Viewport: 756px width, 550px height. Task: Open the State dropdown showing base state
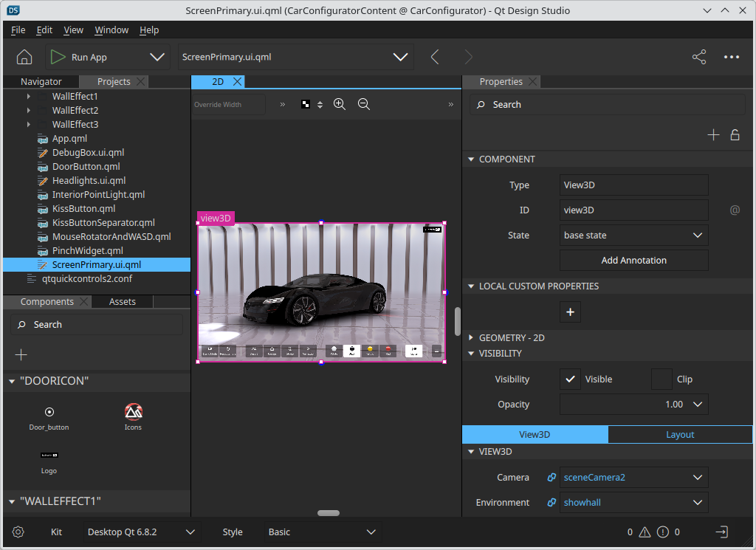(633, 236)
